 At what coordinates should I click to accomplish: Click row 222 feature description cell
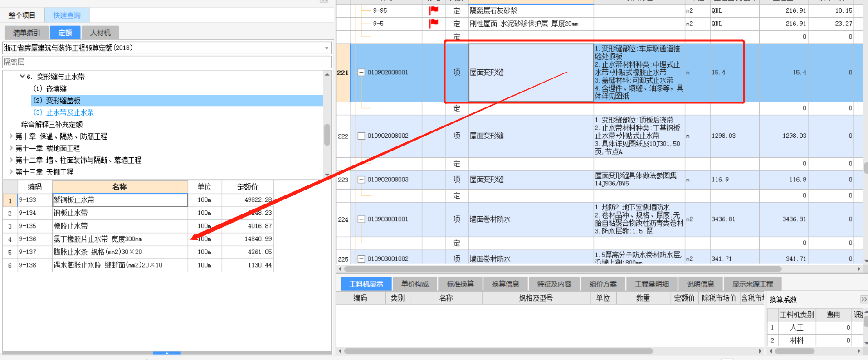coord(639,136)
